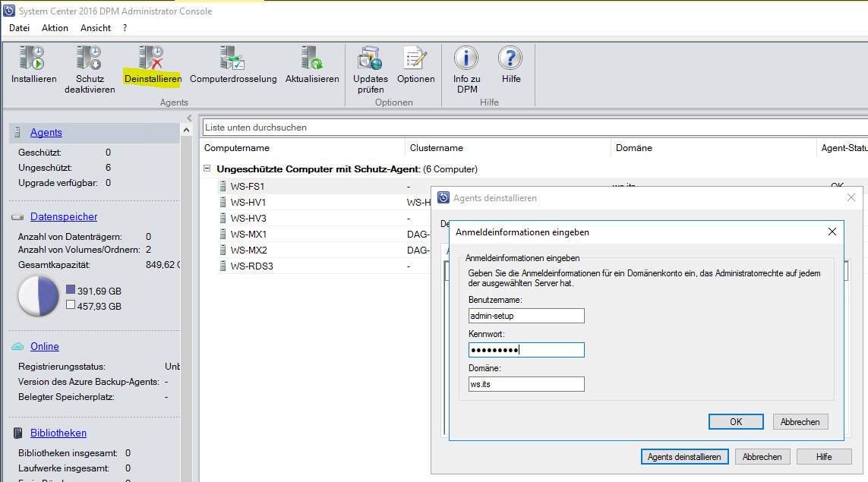The image size is (868, 482).
Task: Open the Aktion menu
Action: coord(55,27)
